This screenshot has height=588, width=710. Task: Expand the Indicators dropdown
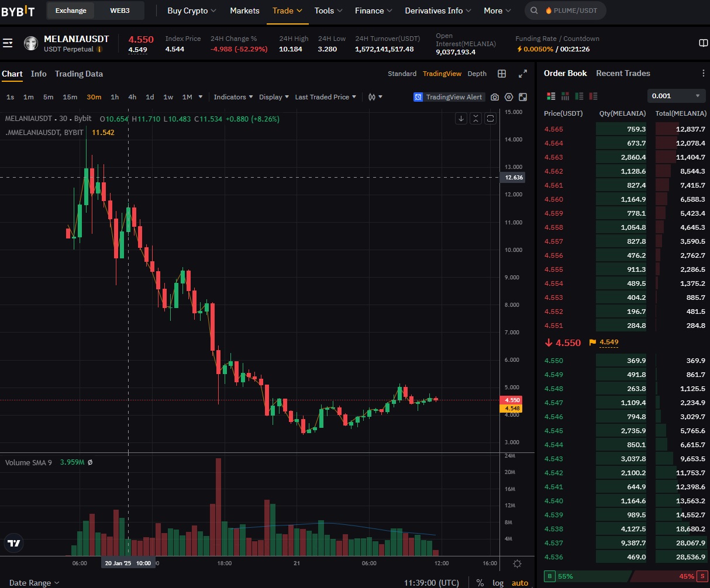tap(233, 97)
